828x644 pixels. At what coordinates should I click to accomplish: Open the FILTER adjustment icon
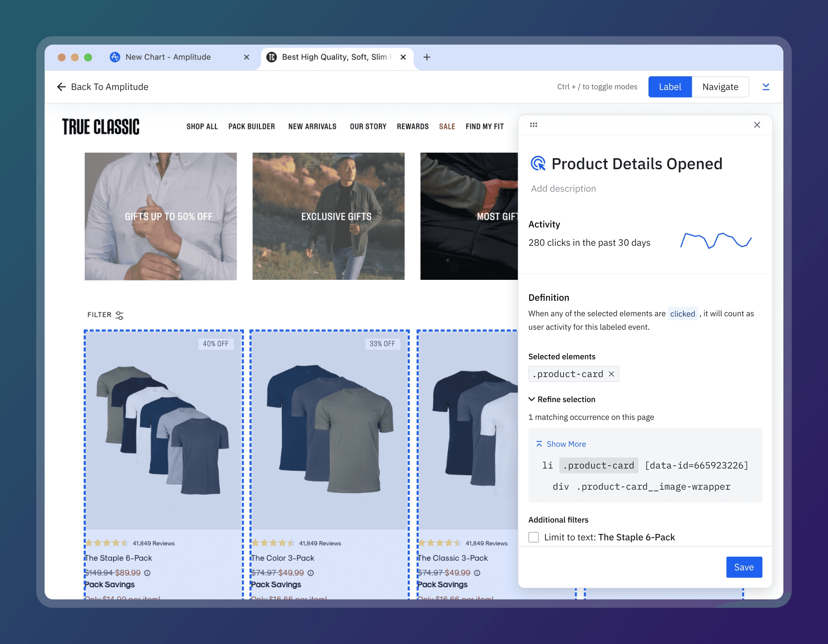[119, 315]
